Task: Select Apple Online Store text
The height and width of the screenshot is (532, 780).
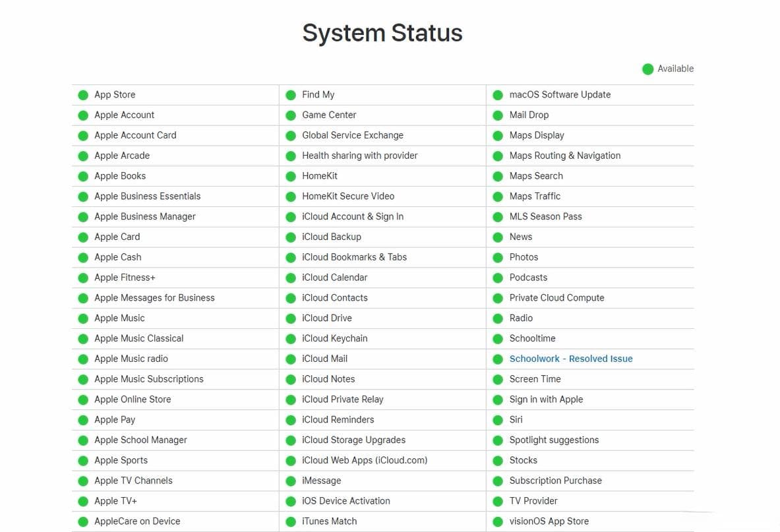Action: (x=133, y=399)
